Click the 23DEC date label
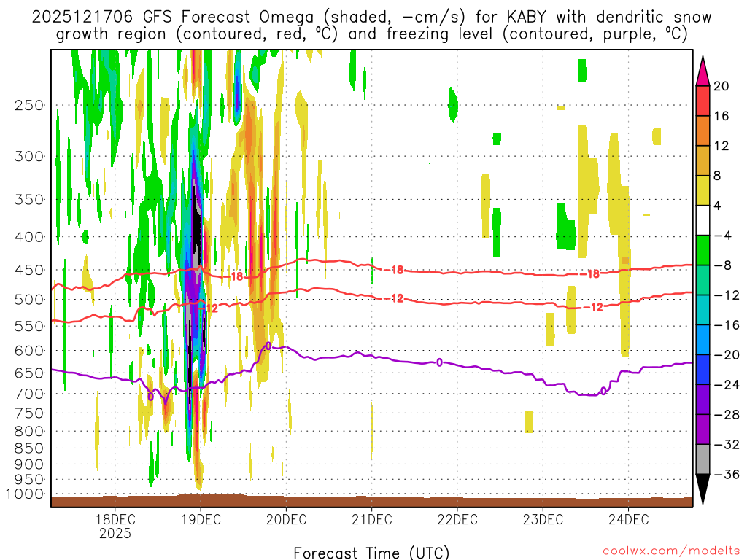 pos(543,519)
